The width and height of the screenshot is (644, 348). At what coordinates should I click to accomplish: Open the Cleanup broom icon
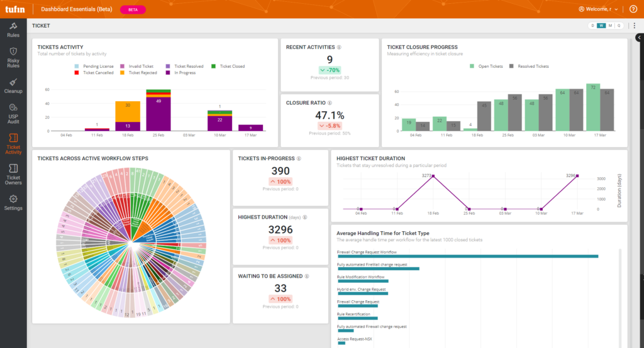point(13,85)
